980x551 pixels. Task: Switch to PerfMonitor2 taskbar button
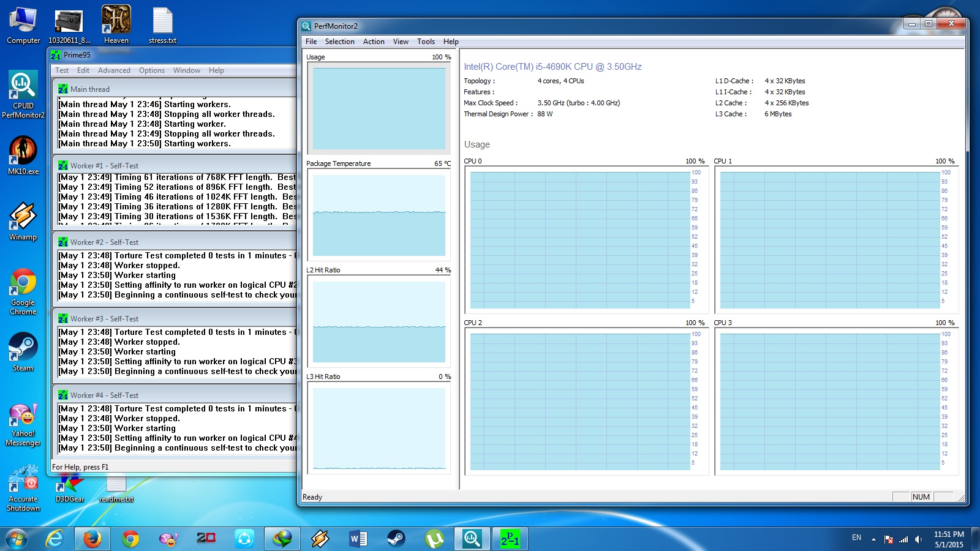[472, 539]
